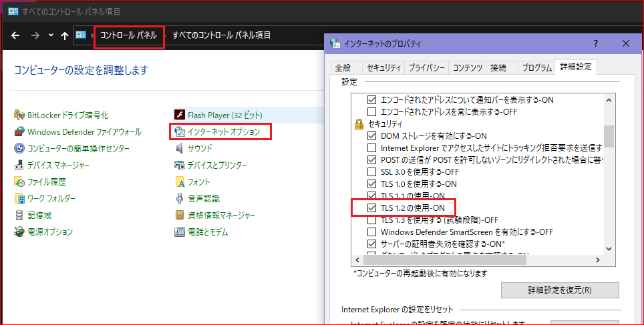Click the up arrow navigation button
Viewport: 644px width, 325px height.
pos(65,35)
